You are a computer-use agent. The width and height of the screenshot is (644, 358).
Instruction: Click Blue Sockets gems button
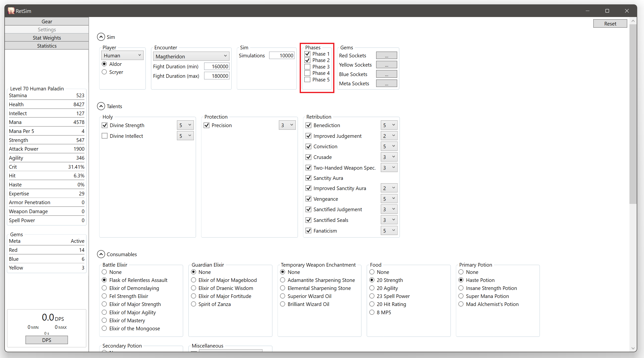386,74
